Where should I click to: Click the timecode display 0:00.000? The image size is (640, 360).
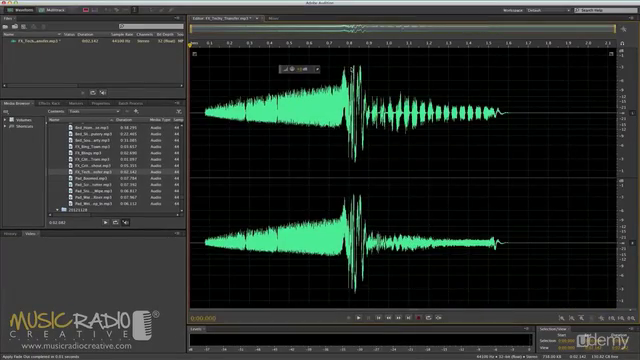[203, 318]
